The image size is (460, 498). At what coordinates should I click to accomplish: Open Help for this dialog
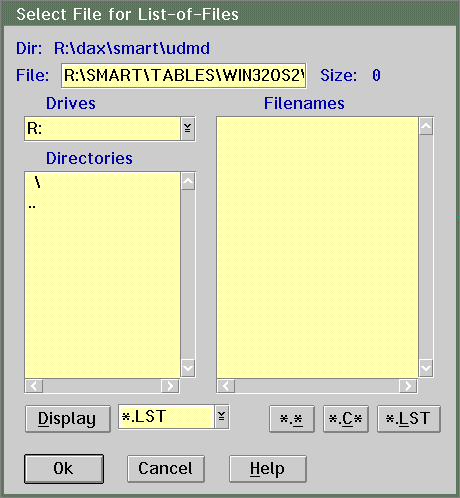(268, 469)
